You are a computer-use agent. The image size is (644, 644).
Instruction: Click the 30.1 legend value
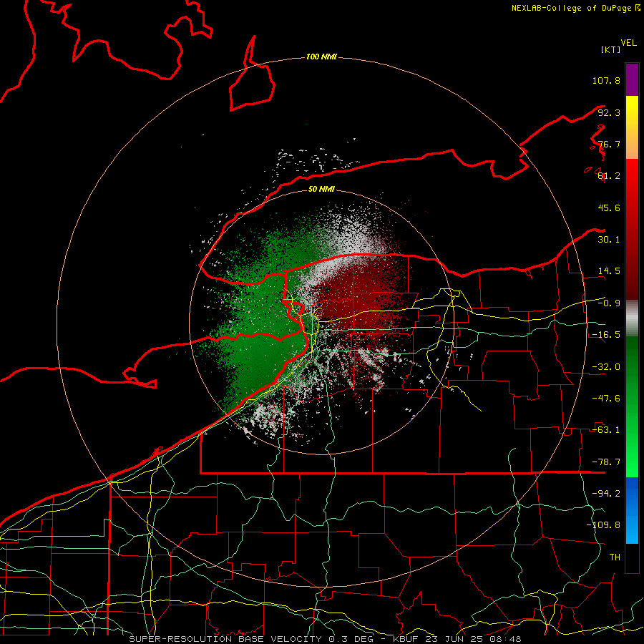tap(609, 240)
